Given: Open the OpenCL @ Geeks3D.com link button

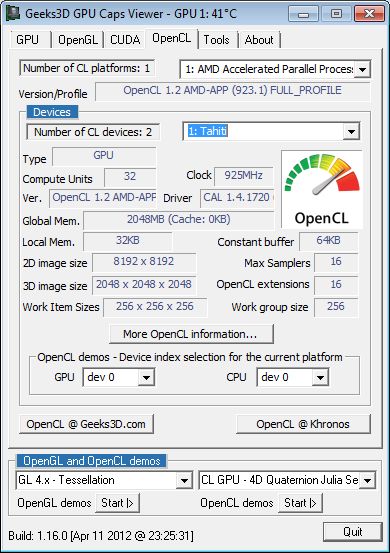Looking at the screenshot, I should click(86, 424).
